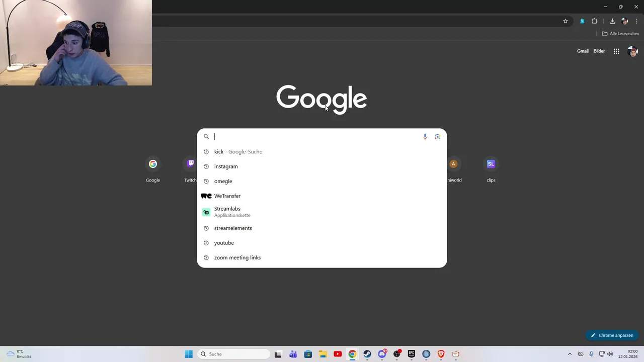Open the red TV app in taskbar
Screen dimensions: 644x362
[456, 354]
